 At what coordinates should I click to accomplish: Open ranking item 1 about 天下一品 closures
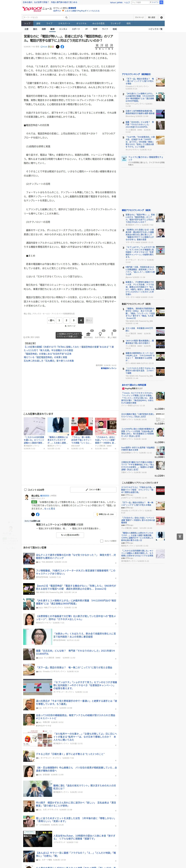140,81
